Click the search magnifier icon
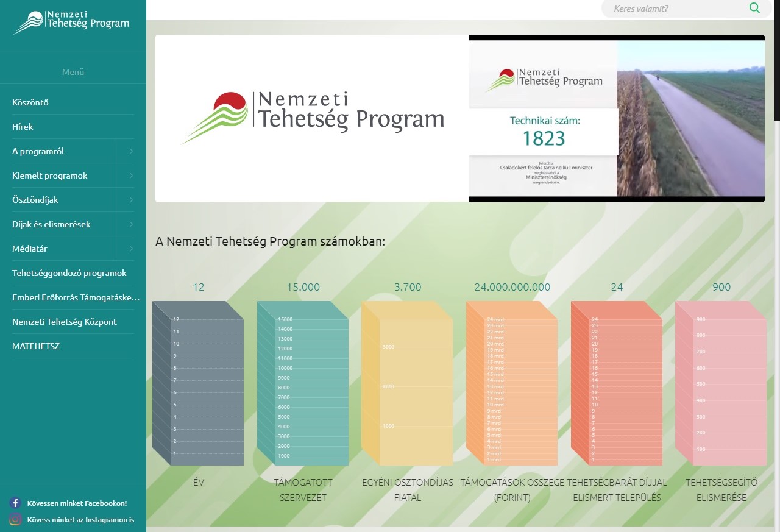 (x=754, y=9)
